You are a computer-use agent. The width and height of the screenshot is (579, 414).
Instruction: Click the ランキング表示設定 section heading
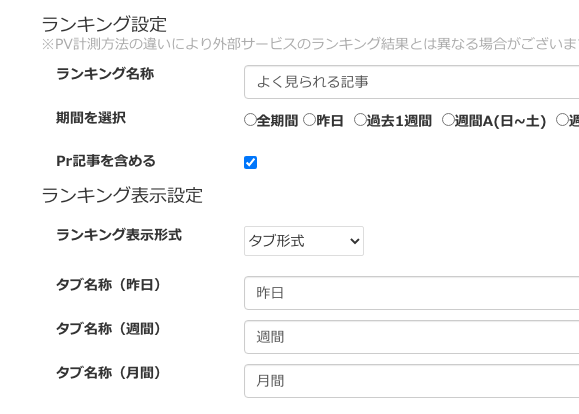tap(122, 195)
